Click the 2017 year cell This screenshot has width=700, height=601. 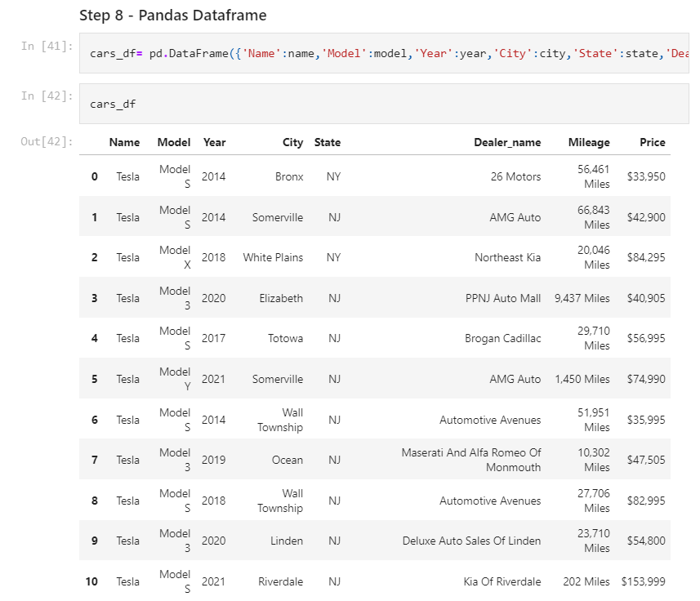click(213, 338)
